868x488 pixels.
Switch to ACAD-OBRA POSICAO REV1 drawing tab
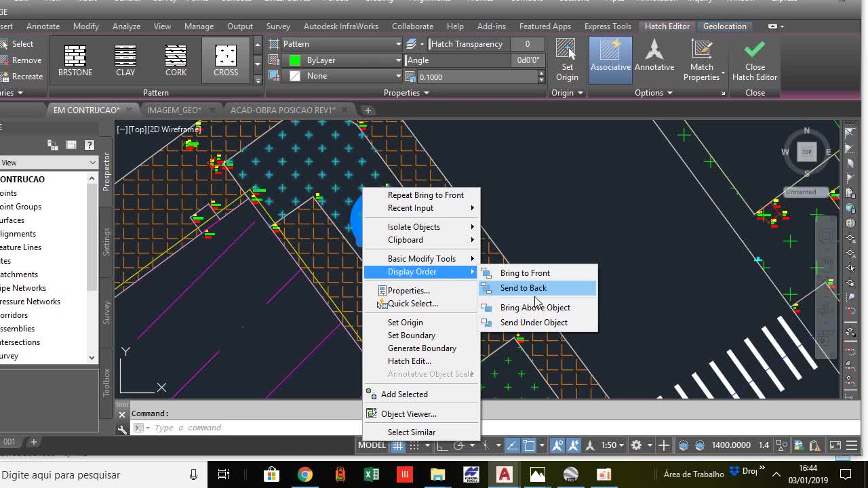283,110
